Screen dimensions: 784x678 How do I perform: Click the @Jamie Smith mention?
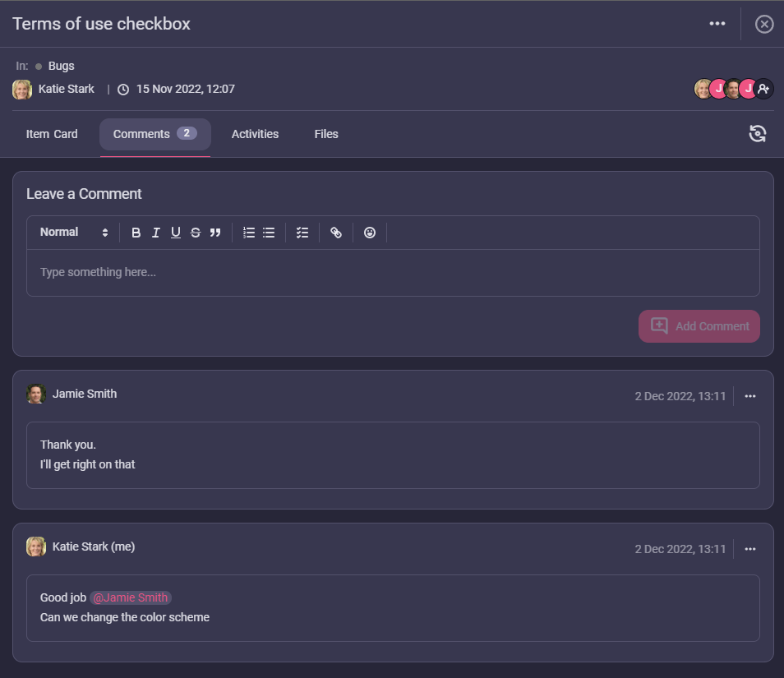[x=131, y=597]
